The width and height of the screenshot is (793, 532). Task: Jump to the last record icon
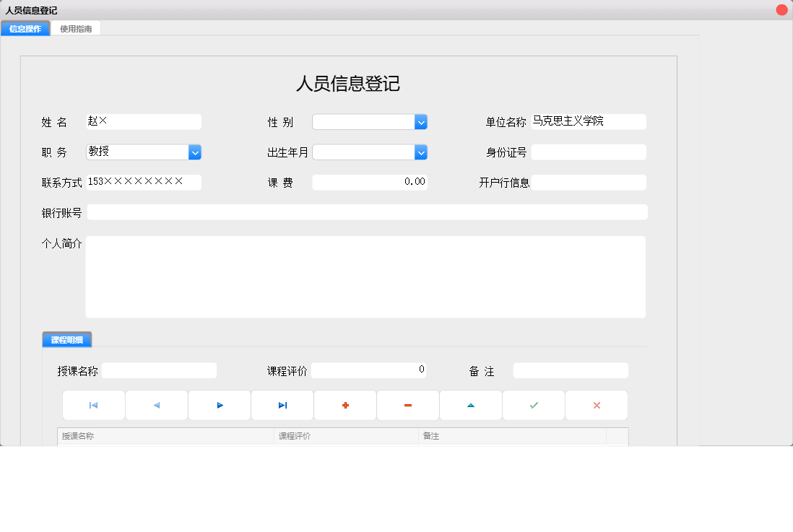point(282,405)
